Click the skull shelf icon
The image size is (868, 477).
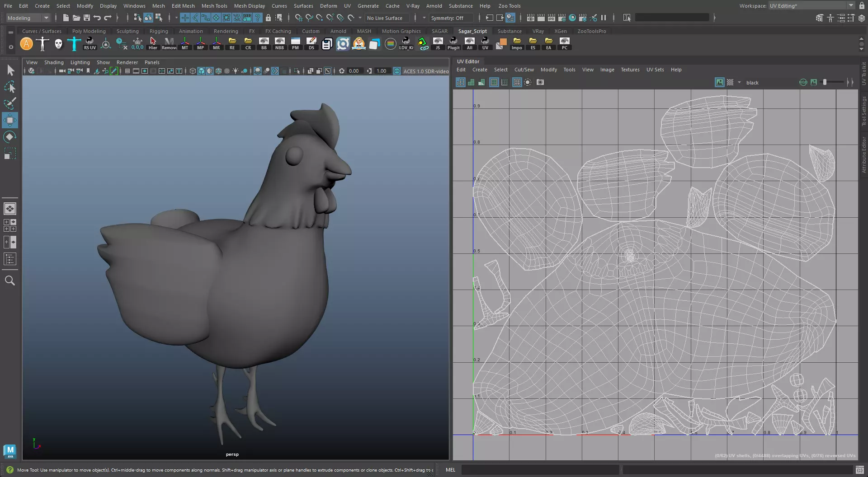click(x=58, y=44)
